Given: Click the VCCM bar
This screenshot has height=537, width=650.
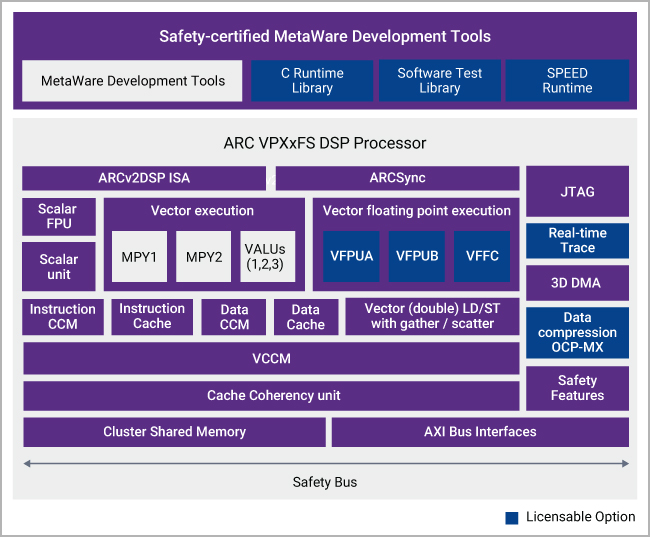Looking at the screenshot, I should (x=272, y=358).
